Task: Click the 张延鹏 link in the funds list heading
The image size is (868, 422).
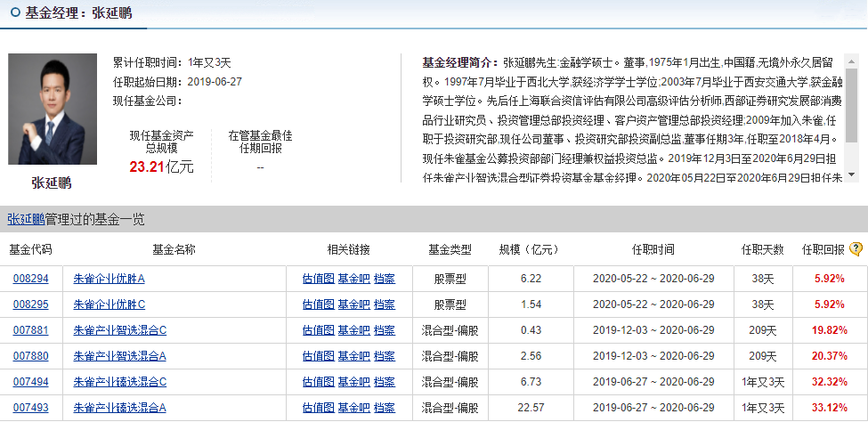Action: [26, 219]
